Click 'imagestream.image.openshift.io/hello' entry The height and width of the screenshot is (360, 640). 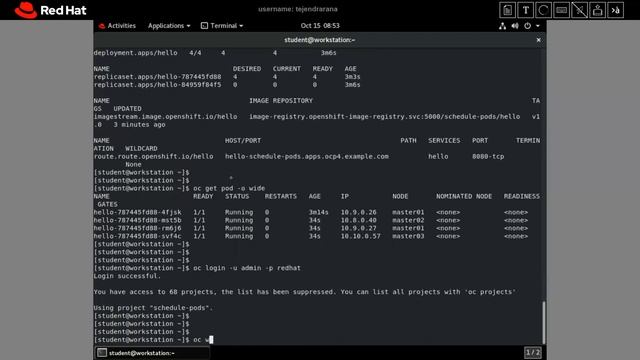pos(165,117)
